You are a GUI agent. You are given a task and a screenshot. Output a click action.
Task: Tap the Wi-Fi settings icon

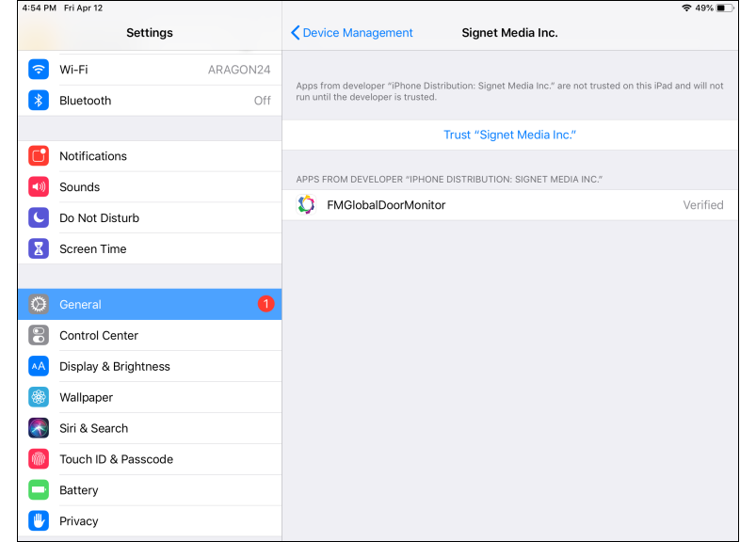(x=39, y=70)
